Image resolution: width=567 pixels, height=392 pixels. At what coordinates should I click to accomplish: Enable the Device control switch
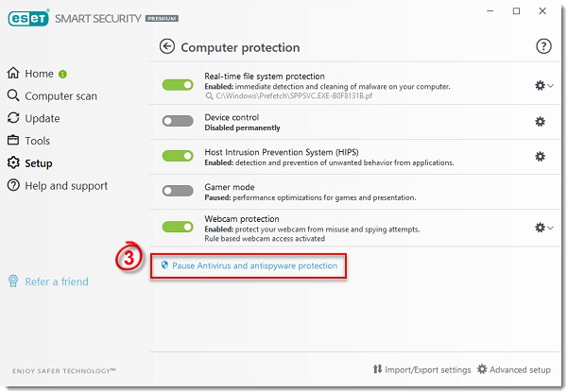coord(178,121)
